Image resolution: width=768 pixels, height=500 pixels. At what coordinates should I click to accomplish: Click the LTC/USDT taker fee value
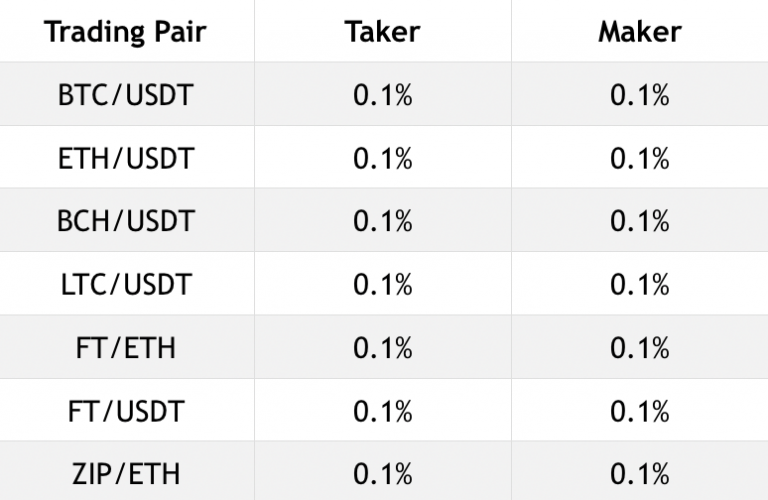[383, 285]
